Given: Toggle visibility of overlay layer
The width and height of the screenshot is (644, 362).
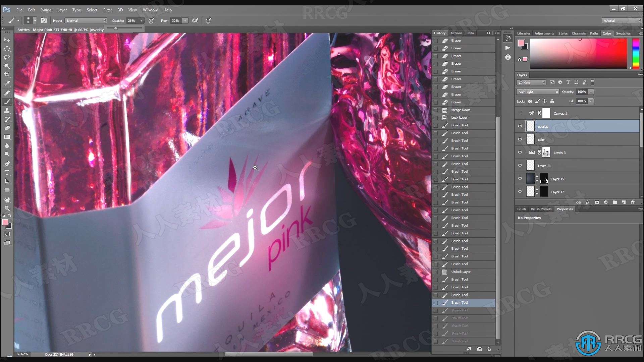Looking at the screenshot, I should [x=520, y=126].
